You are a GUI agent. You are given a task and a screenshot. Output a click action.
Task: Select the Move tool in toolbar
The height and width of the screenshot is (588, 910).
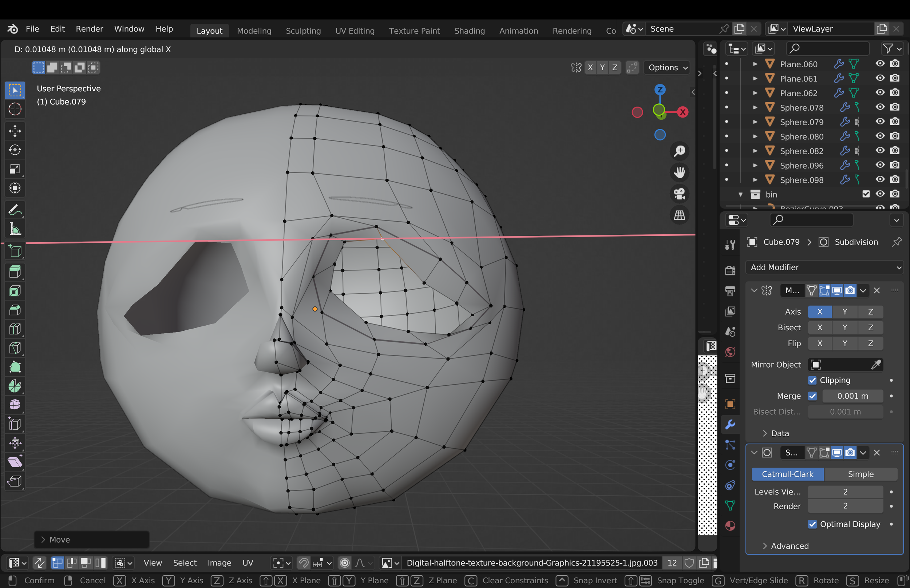click(15, 131)
